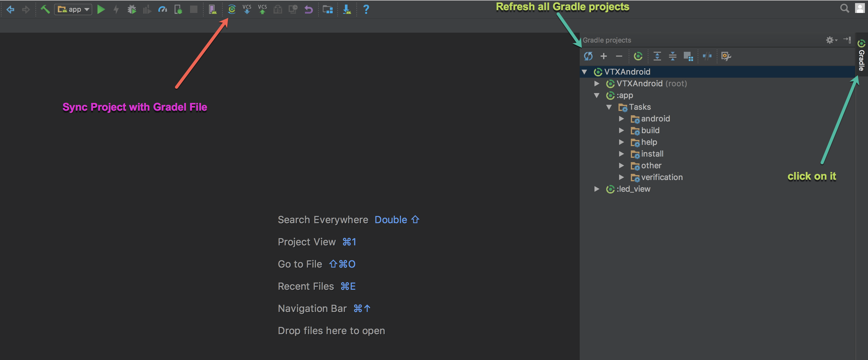Open the AVD Manager device icon
Image resolution: width=868 pixels, height=360 pixels.
click(x=212, y=9)
